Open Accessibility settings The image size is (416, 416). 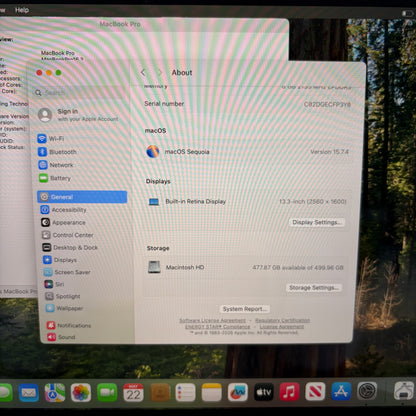click(63, 210)
